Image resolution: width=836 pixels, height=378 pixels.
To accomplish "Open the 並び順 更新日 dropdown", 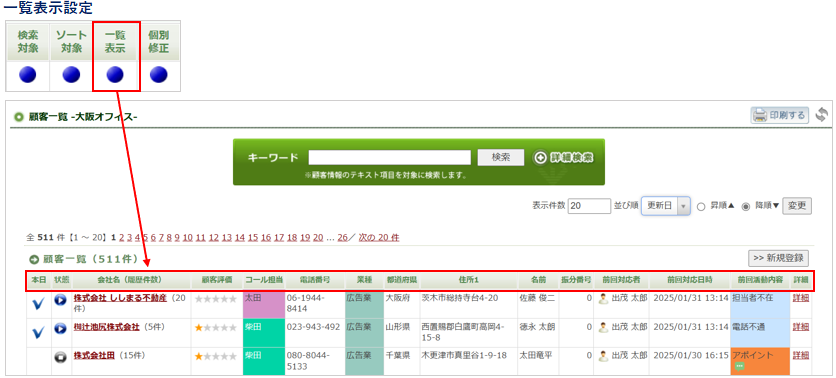I will pyautogui.click(x=666, y=206).
